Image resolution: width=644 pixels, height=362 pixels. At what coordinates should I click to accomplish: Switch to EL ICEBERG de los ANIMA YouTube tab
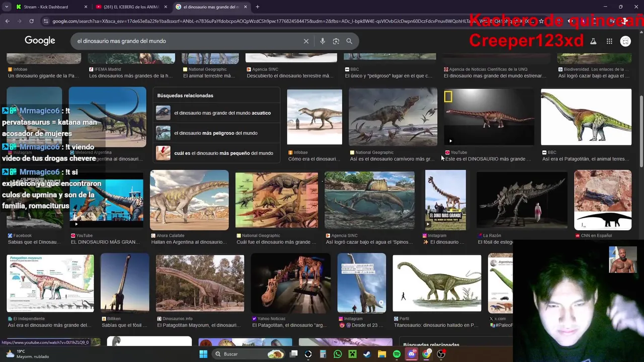131,7
